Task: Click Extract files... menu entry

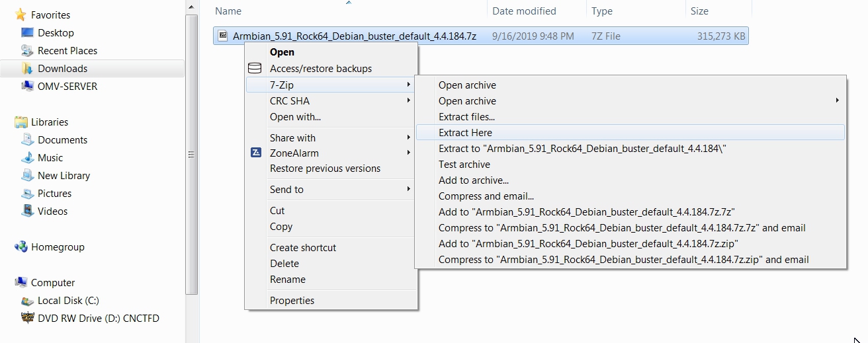Action: point(466,117)
